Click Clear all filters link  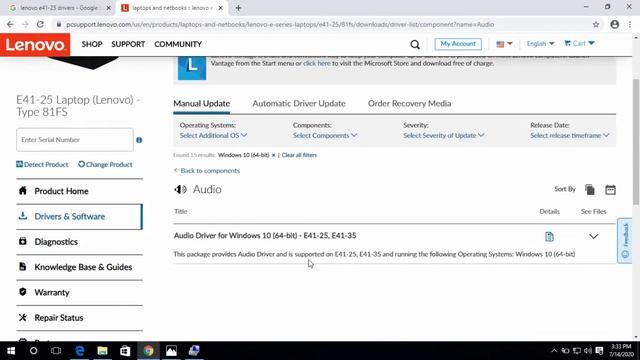pos(299,155)
